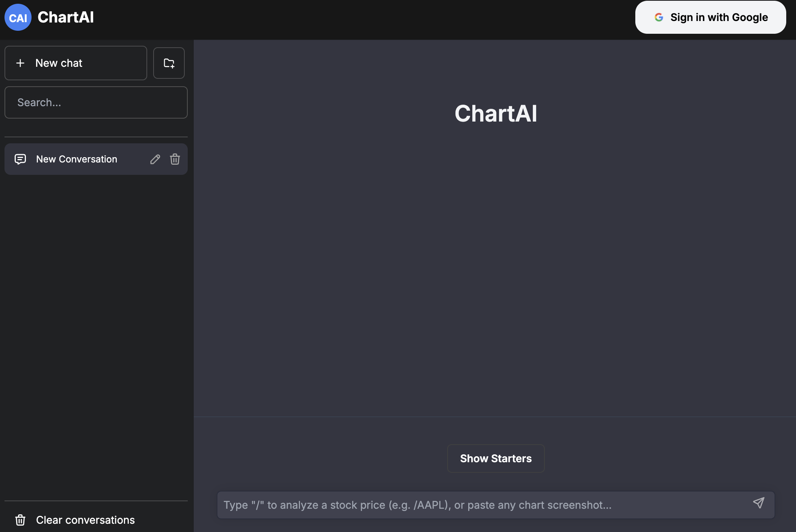
Task: Click the Show Starters button
Action: pos(496,458)
